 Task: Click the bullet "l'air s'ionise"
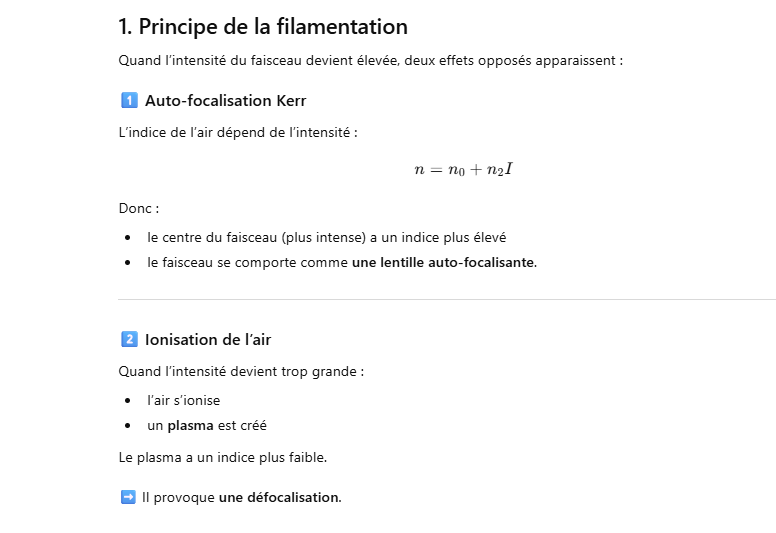pyautogui.click(x=183, y=400)
